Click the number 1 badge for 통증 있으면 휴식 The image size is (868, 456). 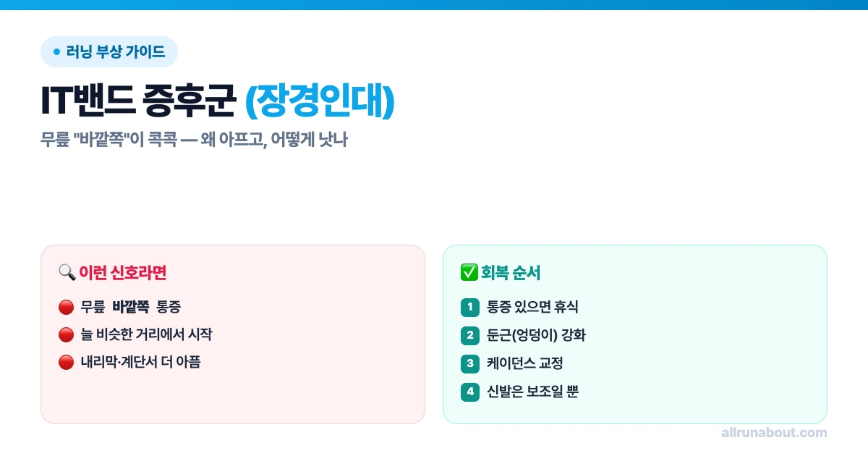coord(470,307)
